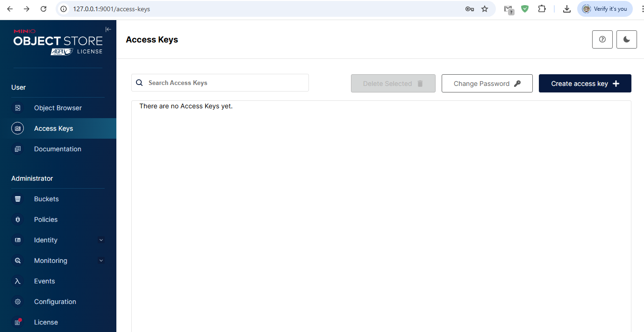
Task: Expand the Monitoring menu chevron
Action: click(x=101, y=261)
